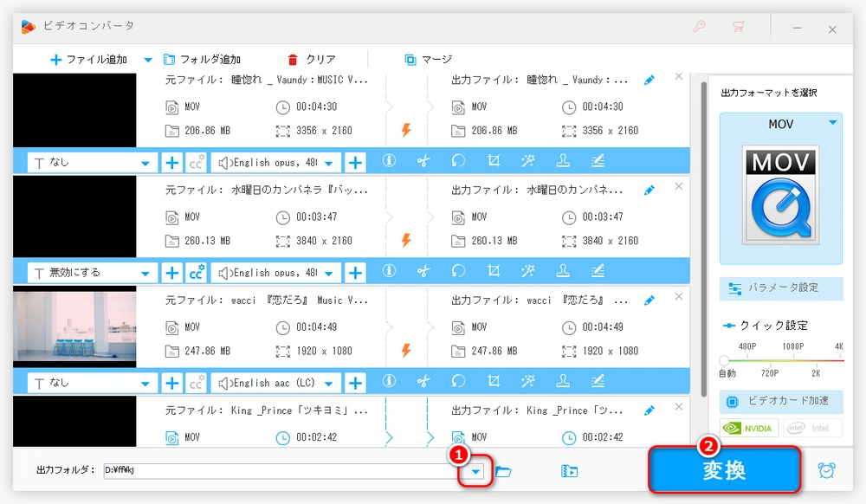Remove King _Prince video from list
This screenshot has height=504, width=866.
pos(679,407)
